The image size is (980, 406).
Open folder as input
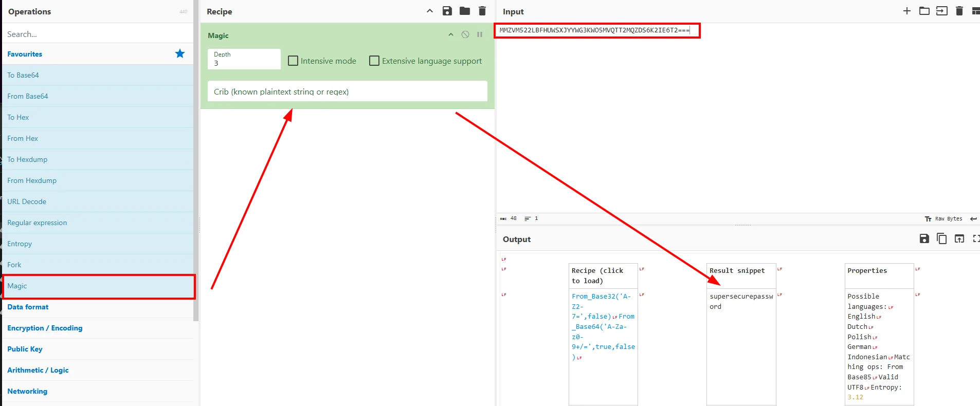click(924, 11)
